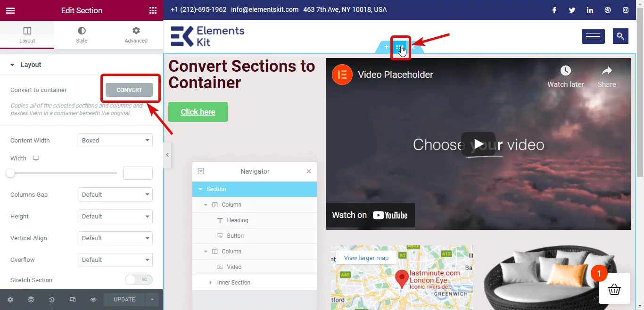
Task: Click the settings gear in bottom bar
Action: (x=10, y=300)
